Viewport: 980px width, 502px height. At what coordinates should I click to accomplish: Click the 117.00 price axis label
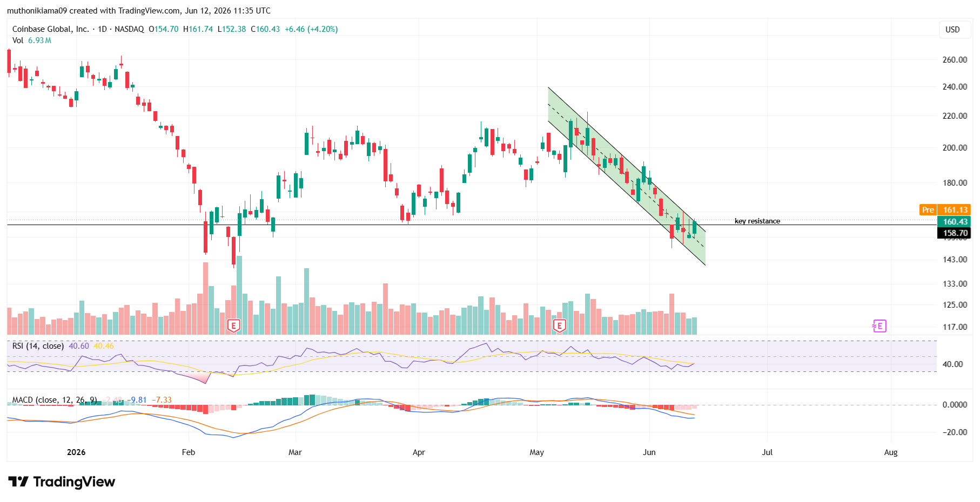(955, 327)
